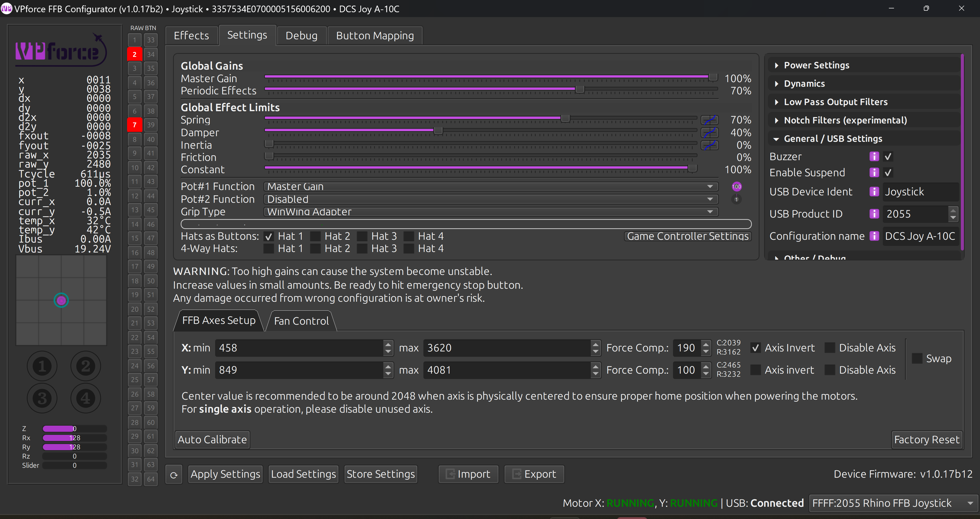Switch to the Button Mapping tab
The height and width of the screenshot is (519, 980).
click(375, 36)
